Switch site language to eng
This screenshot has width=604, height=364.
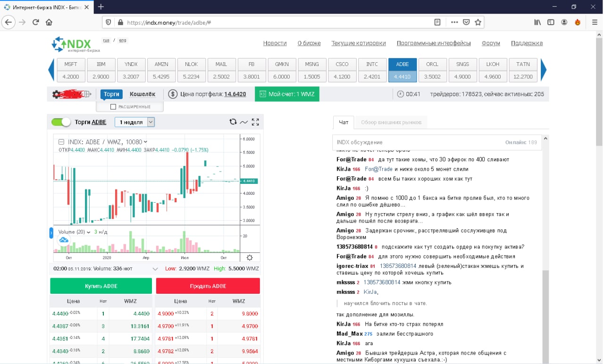(x=123, y=41)
